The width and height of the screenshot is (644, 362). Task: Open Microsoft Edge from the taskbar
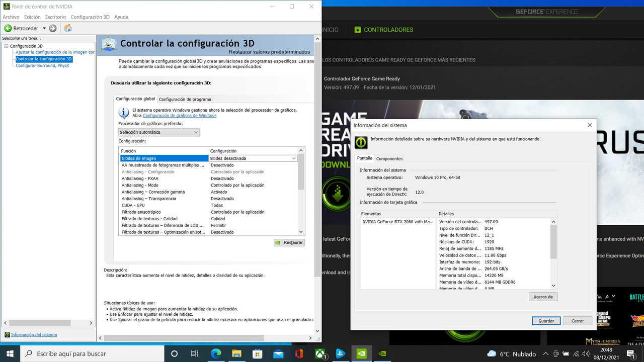click(x=216, y=353)
